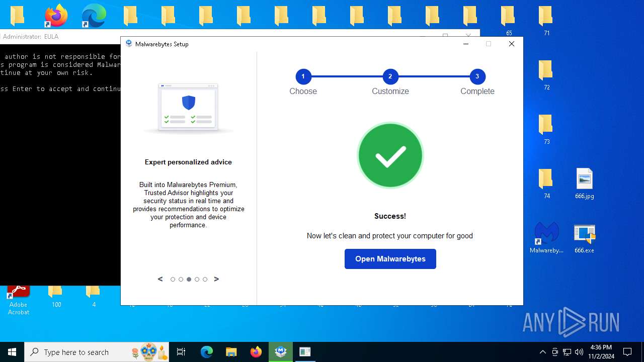
Task: Click step 2 Customize circle
Action: click(390, 76)
